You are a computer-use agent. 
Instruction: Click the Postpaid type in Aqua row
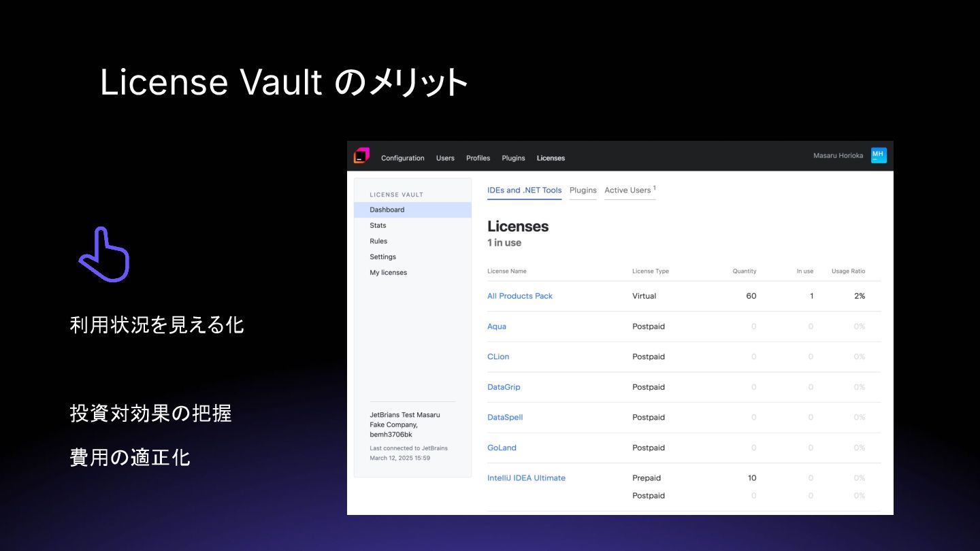tap(649, 327)
